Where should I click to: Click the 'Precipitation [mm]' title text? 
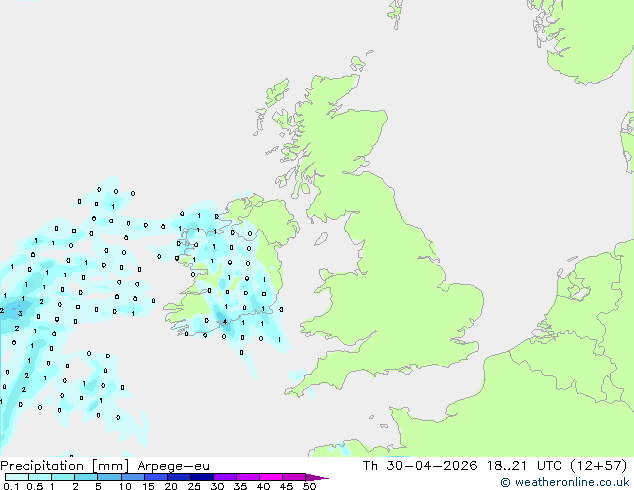pos(65,466)
